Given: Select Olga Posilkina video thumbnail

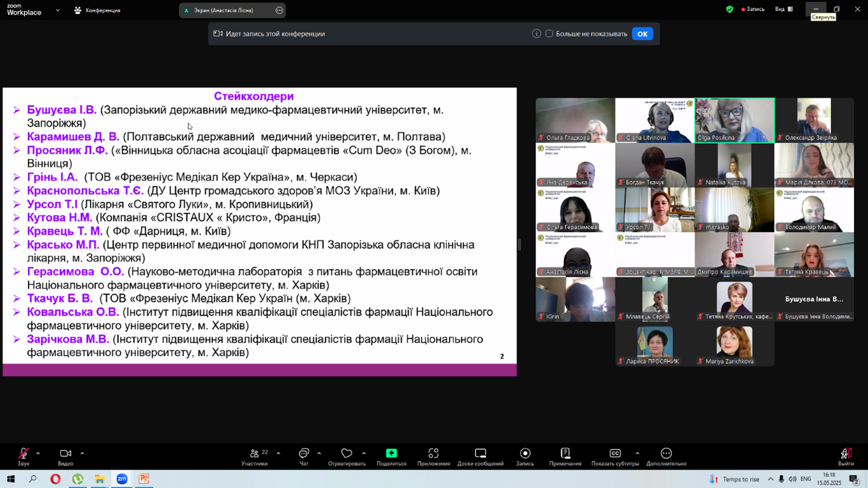Looking at the screenshot, I should [x=734, y=120].
